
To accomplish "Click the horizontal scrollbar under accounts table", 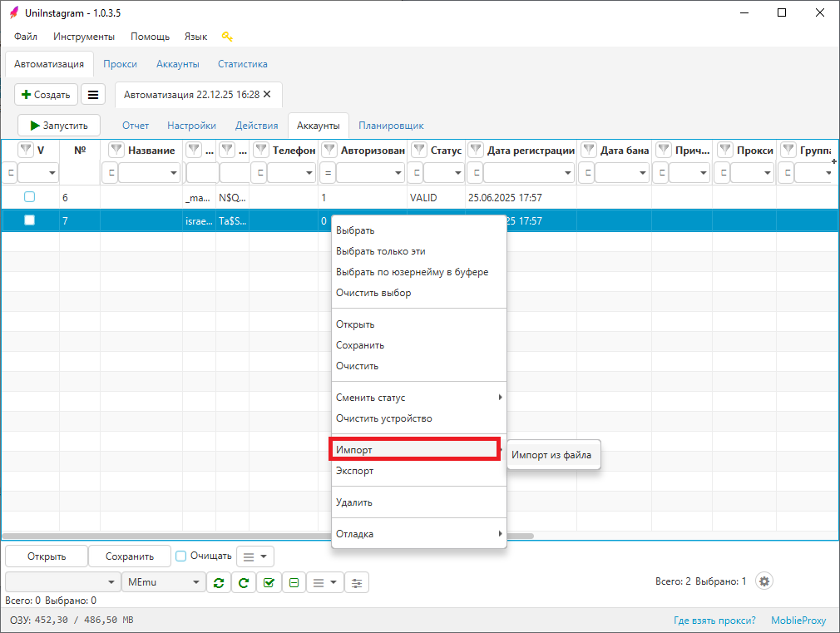I will 166,537.
